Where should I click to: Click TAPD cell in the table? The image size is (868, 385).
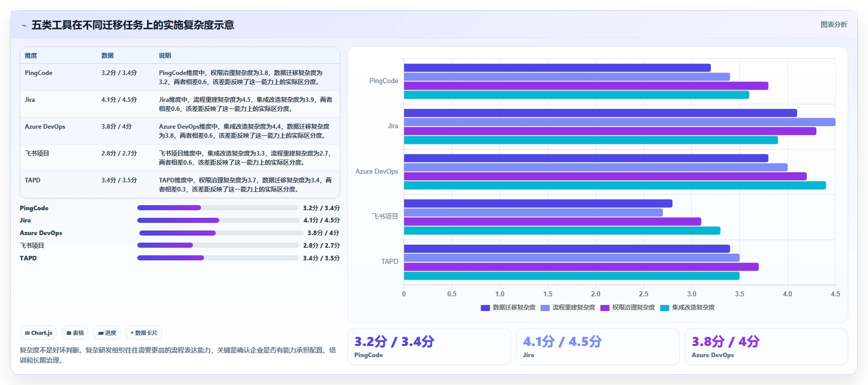pos(32,180)
